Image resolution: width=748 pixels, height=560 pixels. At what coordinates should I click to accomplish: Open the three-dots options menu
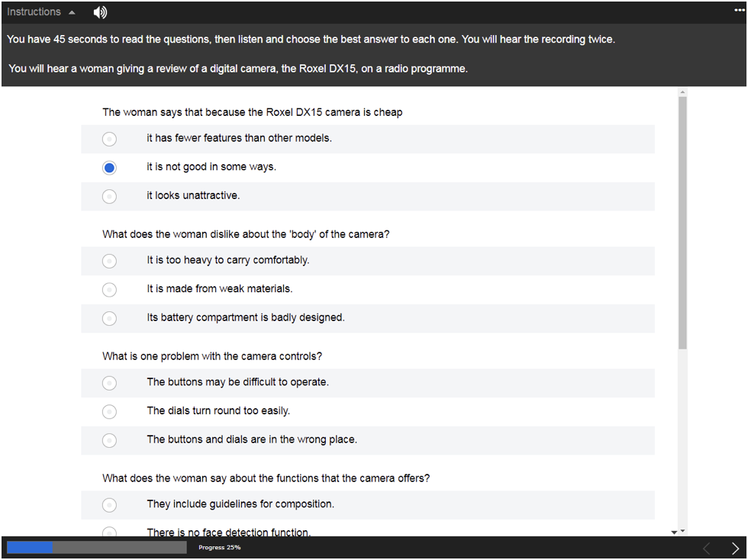coord(739,9)
